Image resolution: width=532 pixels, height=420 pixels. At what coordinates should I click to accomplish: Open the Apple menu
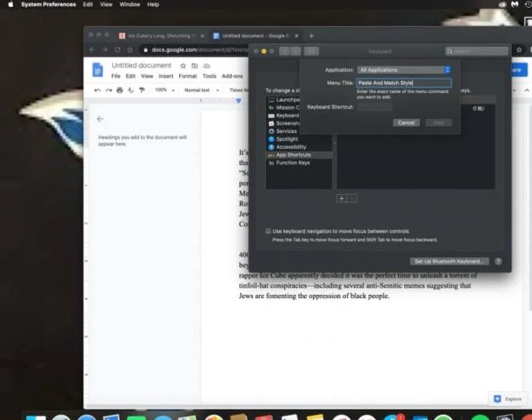(10, 5)
